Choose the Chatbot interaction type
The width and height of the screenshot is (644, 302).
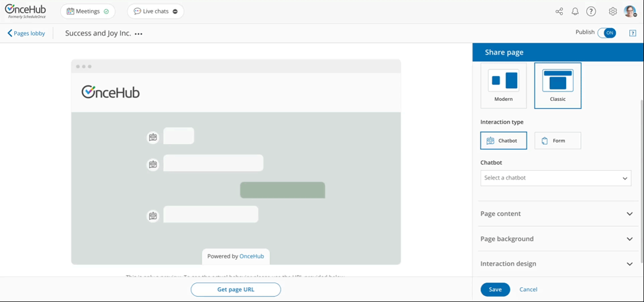pyautogui.click(x=504, y=141)
